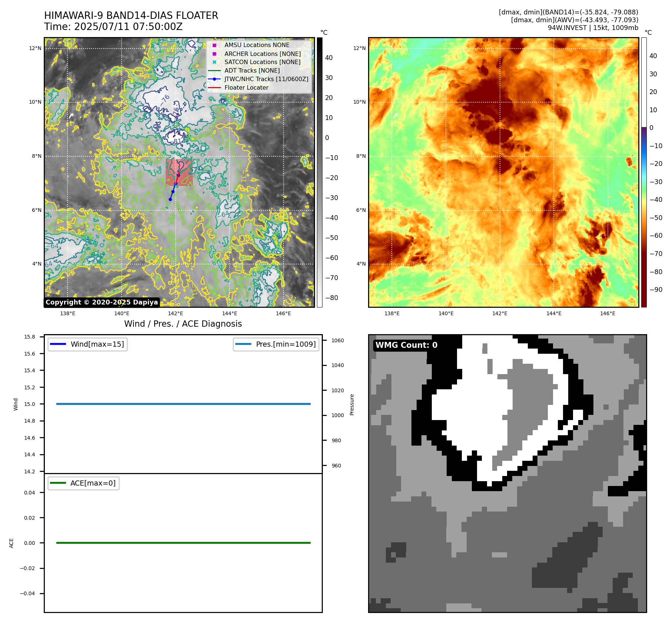Click the green ACE line in chart
The height and width of the screenshot is (626, 672).
click(183, 543)
